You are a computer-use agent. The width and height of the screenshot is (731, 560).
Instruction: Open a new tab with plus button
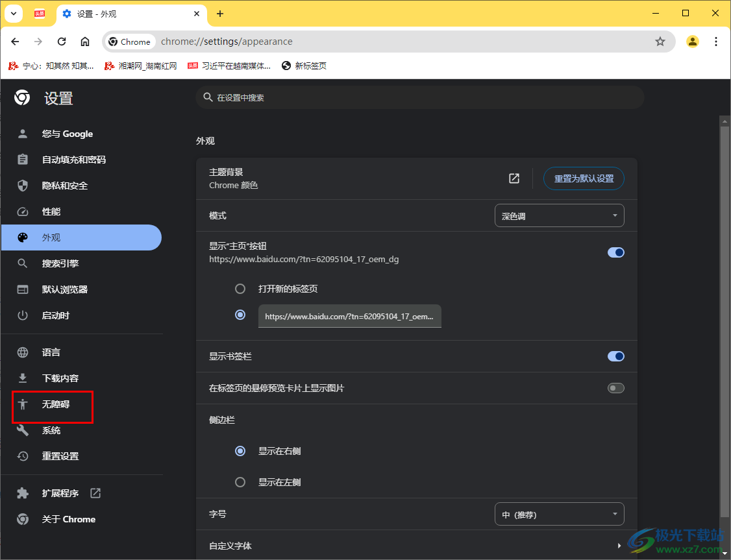pyautogui.click(x=220, y=14)
